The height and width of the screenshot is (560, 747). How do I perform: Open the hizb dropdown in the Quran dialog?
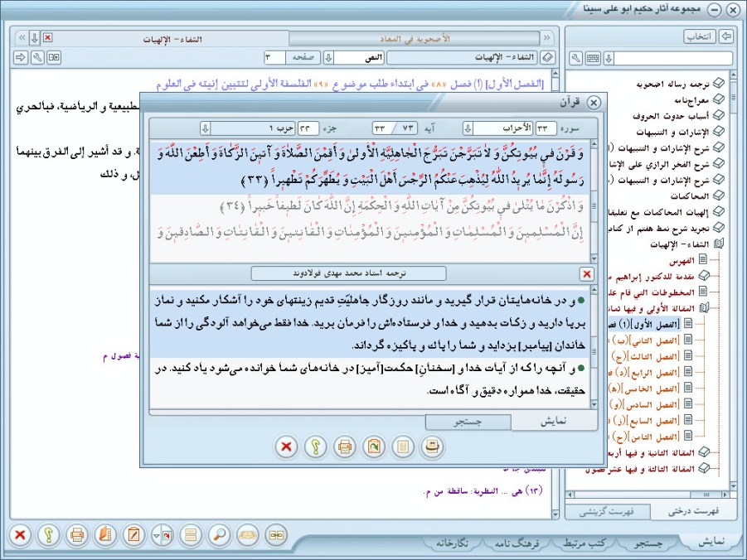point(206,128)
